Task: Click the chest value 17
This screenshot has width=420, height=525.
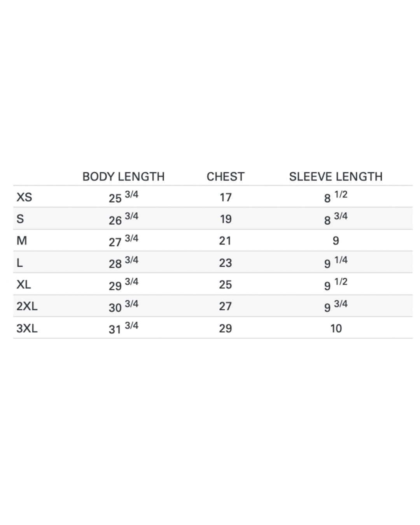Action: tap(226, 198)
